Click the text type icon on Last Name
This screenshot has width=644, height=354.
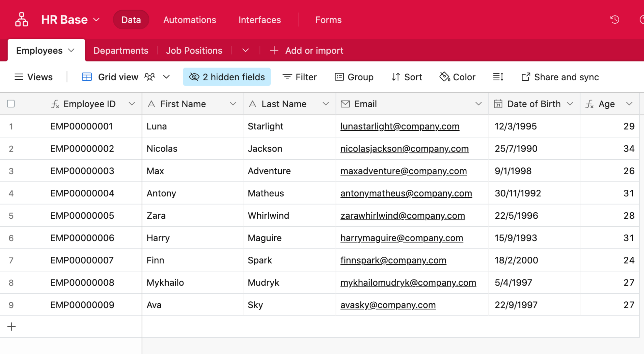point(252,104)
